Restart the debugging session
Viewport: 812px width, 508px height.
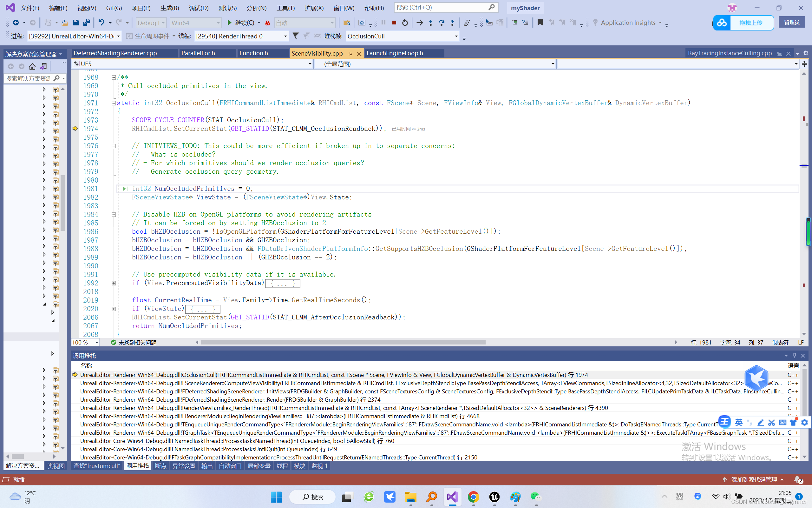(405, 23)
